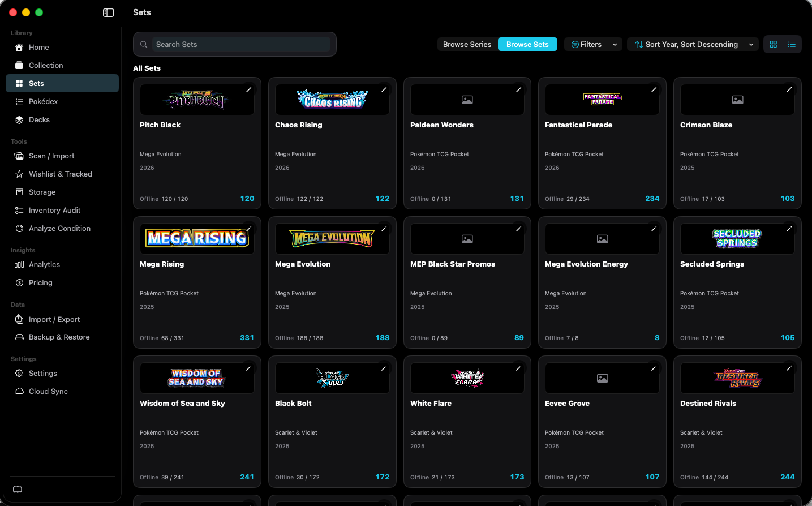Open Backup & Restore
The width and height of the screenshot is (812, 506).
pos(62,337)
